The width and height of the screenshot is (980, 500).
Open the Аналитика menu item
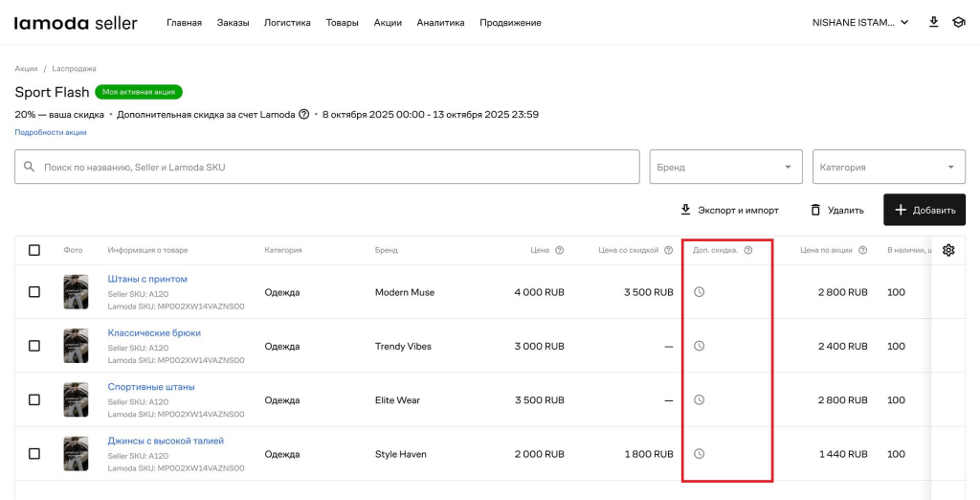[440, 23]
